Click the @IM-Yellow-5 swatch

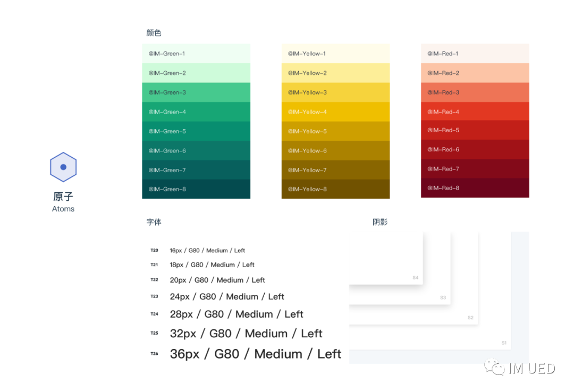pyautogui.click(x=335, y=131)
